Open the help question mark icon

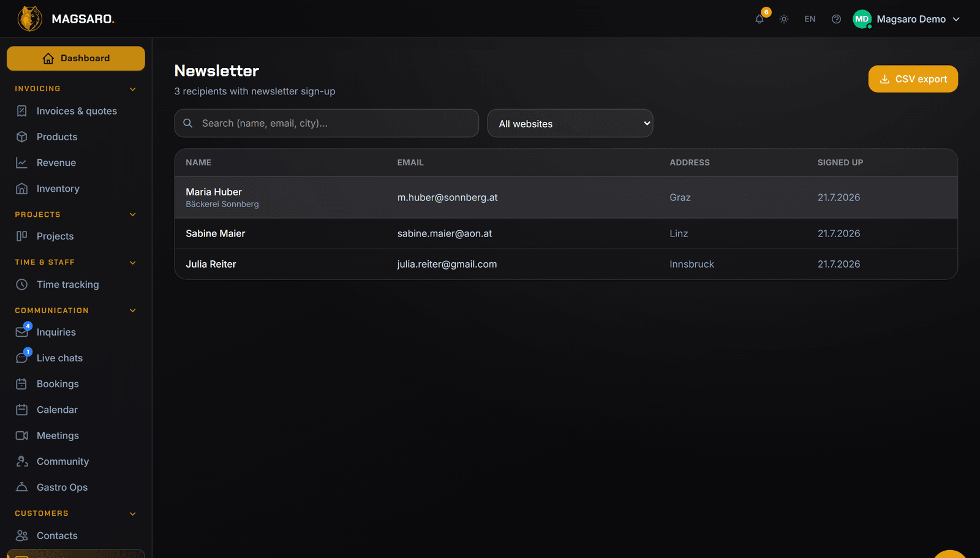click(836, 19)
